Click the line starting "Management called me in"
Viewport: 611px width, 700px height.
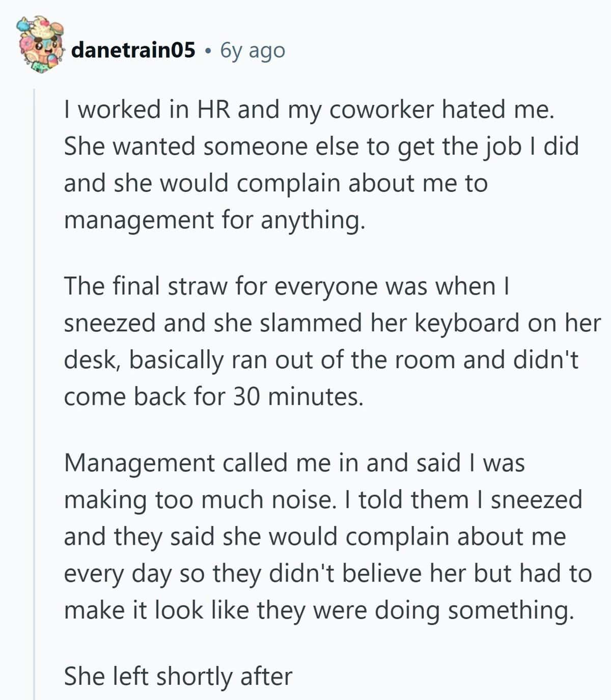click(294, 463)
